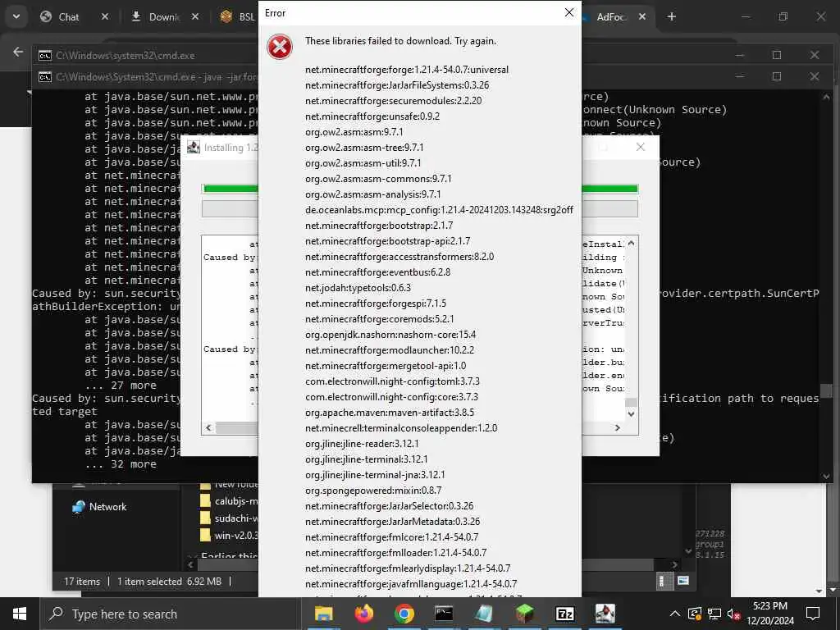This screenshot has height=630, width=840.
Task: Select the sudachi-w folder in File Explorer
Action: pos(229,518)
